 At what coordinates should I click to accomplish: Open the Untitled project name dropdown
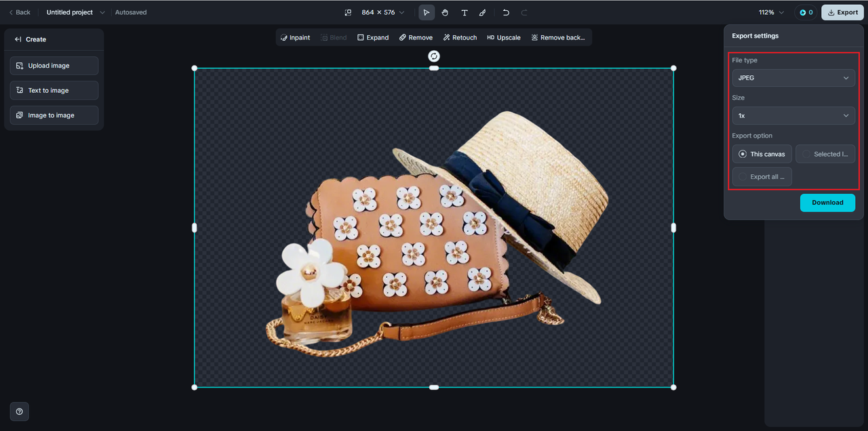pyautogui.click(x=75, y=12)
